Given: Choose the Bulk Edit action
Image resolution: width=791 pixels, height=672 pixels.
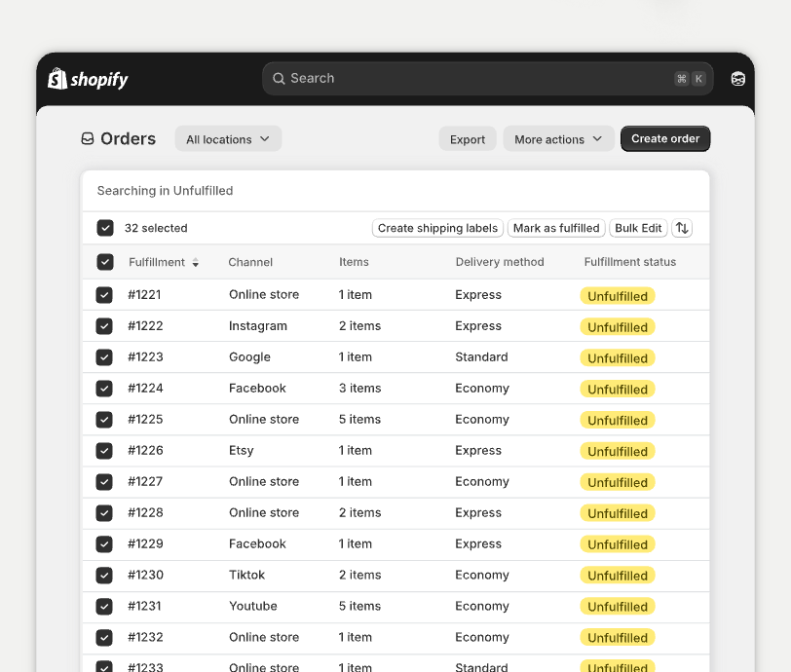Looking at the screenshot, I should 638,228.
